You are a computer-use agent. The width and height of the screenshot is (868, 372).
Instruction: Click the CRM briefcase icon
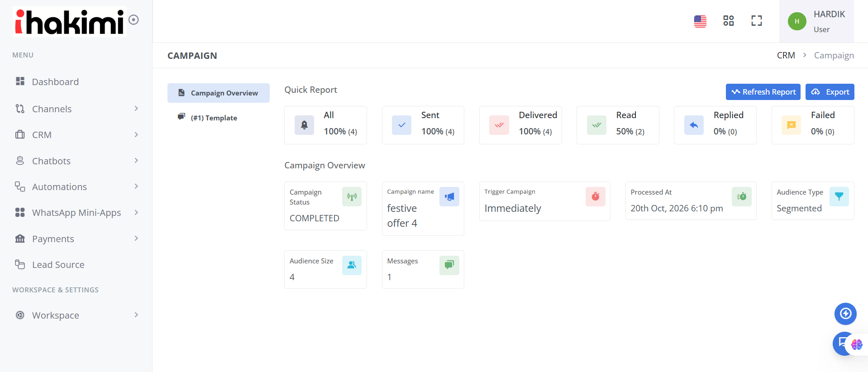pos(20,135)
